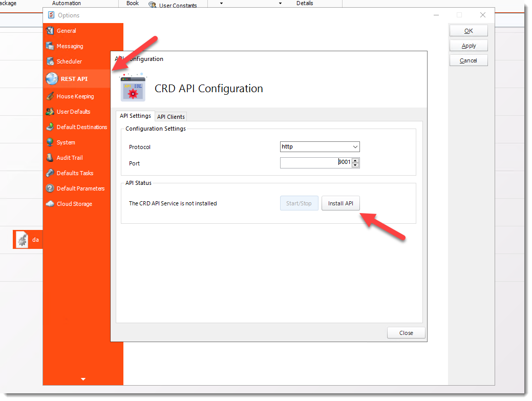Click the Install API button

pyautogui.click(x=341, y=203)
